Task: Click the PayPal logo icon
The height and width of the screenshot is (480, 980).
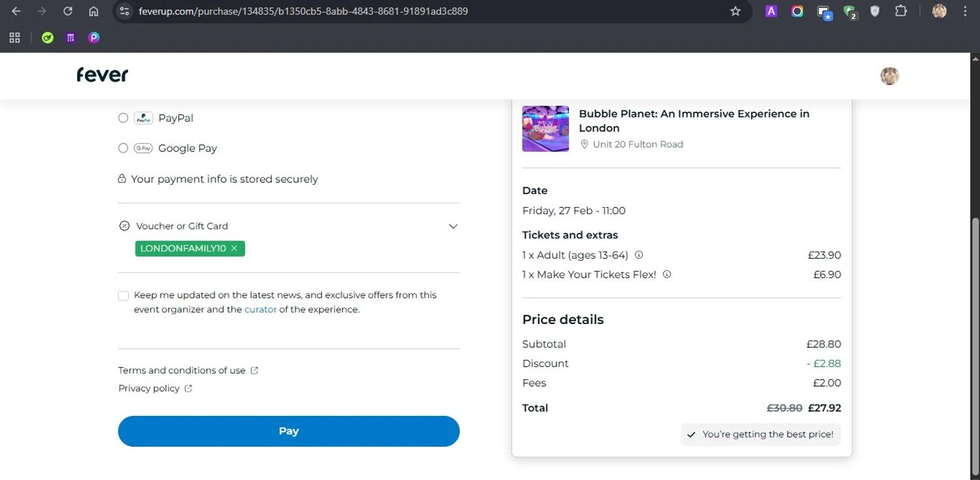Action: (143, 118)
